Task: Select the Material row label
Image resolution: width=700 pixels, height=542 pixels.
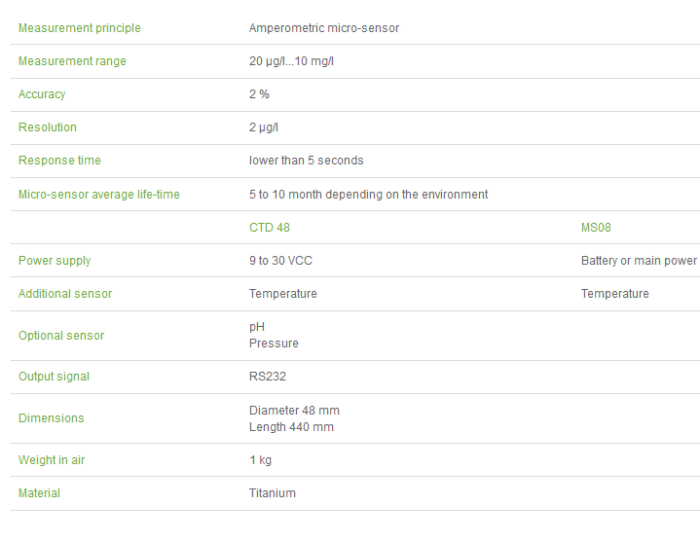Action: [39, 493]
